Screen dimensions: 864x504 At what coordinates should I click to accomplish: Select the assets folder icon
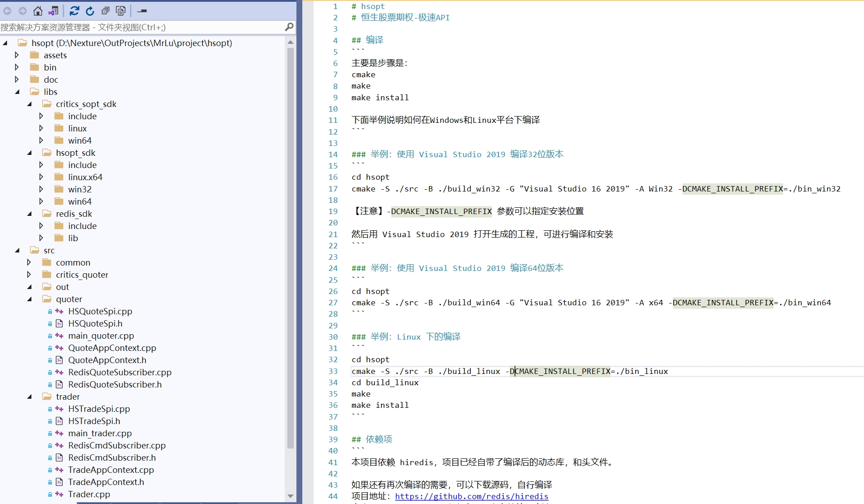34,55
